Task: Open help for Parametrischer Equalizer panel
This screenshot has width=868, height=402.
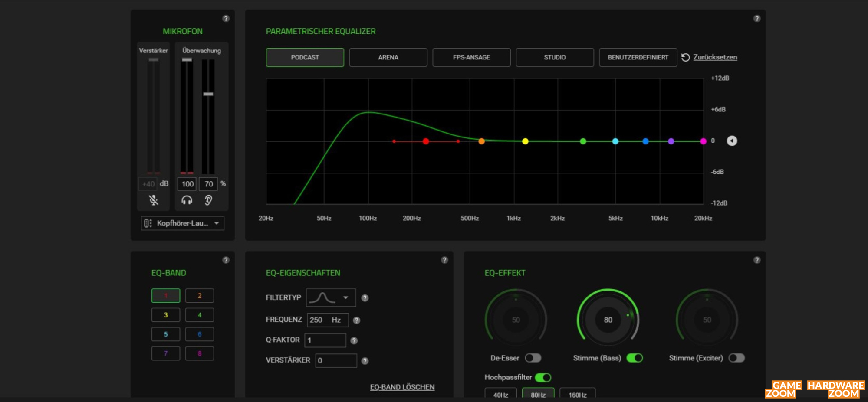Action: pyautogui.click(x=757, y=18)
